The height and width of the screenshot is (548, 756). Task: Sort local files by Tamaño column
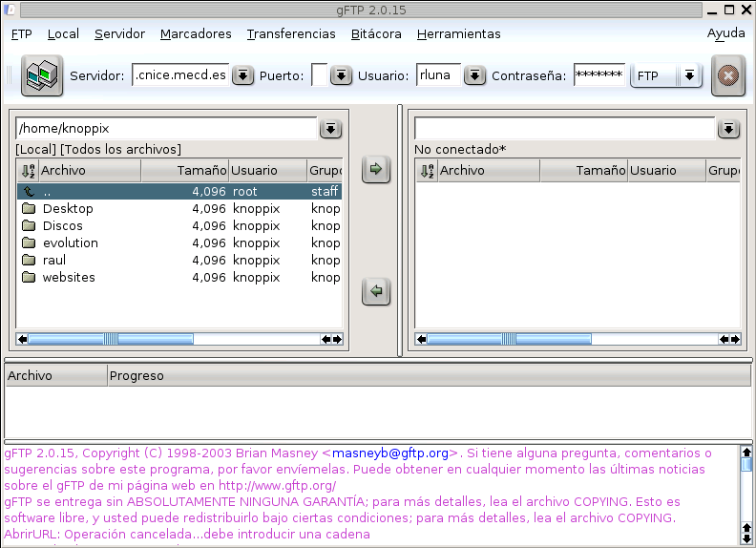[184, 171]
